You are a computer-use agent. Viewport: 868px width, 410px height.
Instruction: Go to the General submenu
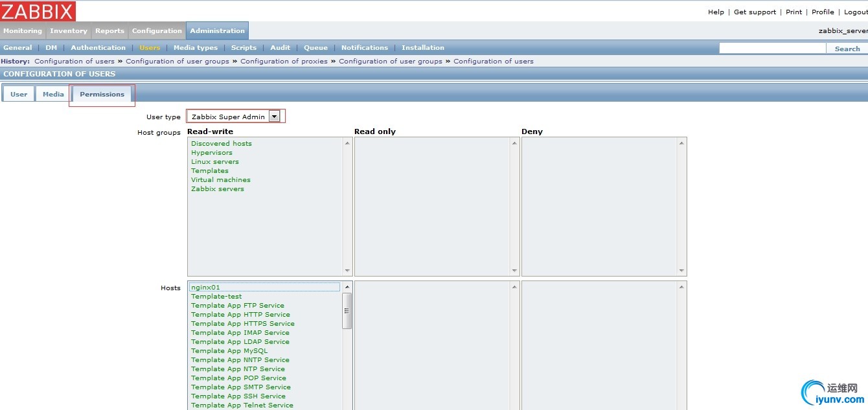pyautogui.click(x=17, y=48)
